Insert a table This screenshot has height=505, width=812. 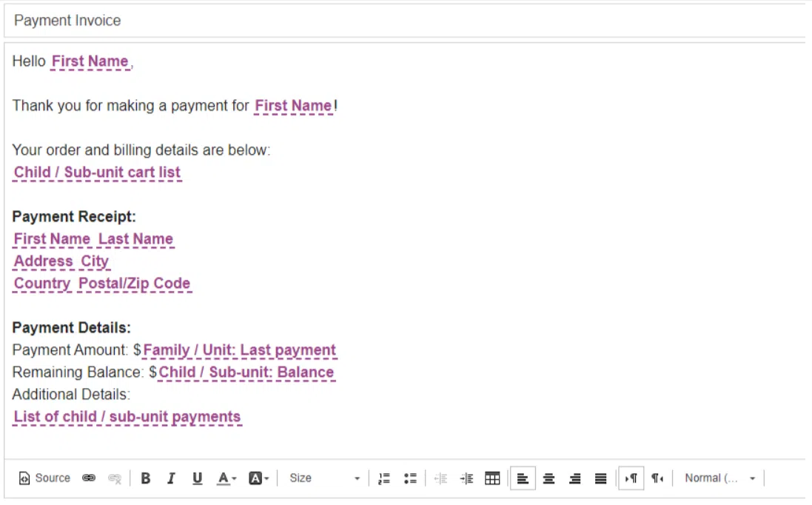click(492, 478)
